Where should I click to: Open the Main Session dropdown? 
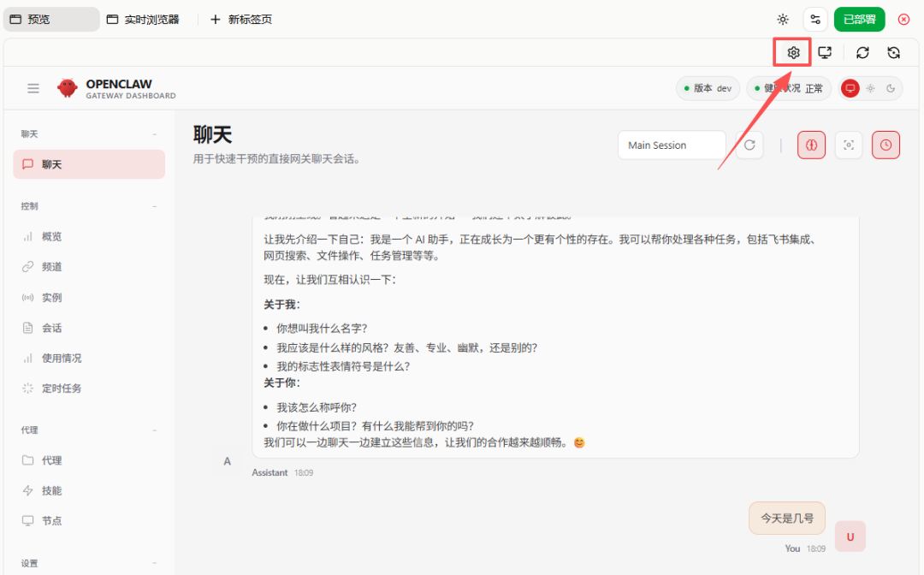(672, 145)
